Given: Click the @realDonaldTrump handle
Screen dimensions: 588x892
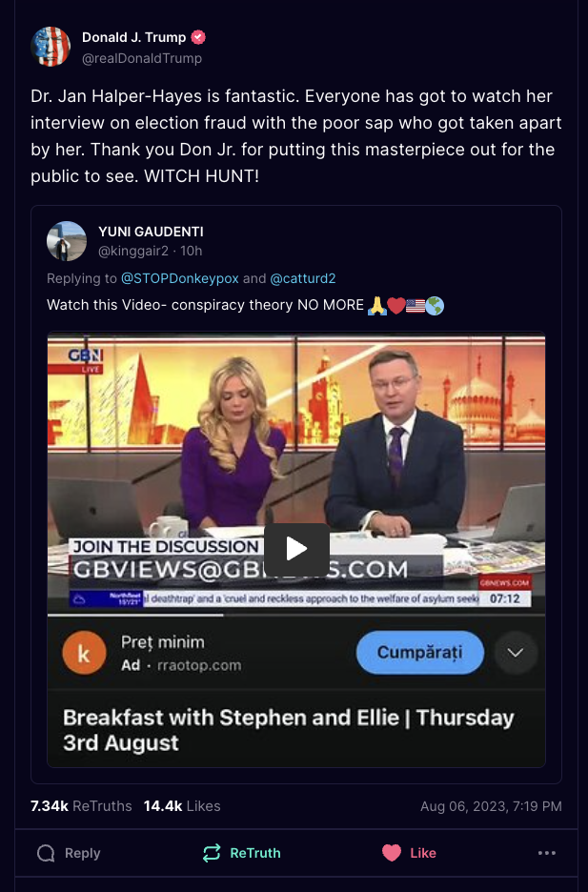Looking at the screenshot, I should tap(142, 58).
